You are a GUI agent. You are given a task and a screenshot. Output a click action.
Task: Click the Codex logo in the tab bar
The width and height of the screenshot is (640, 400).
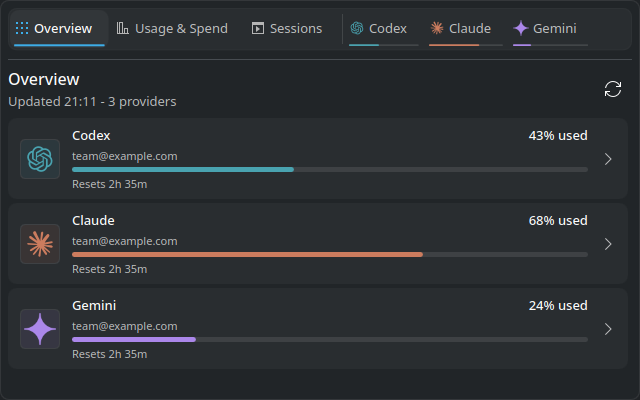(357, 28)
